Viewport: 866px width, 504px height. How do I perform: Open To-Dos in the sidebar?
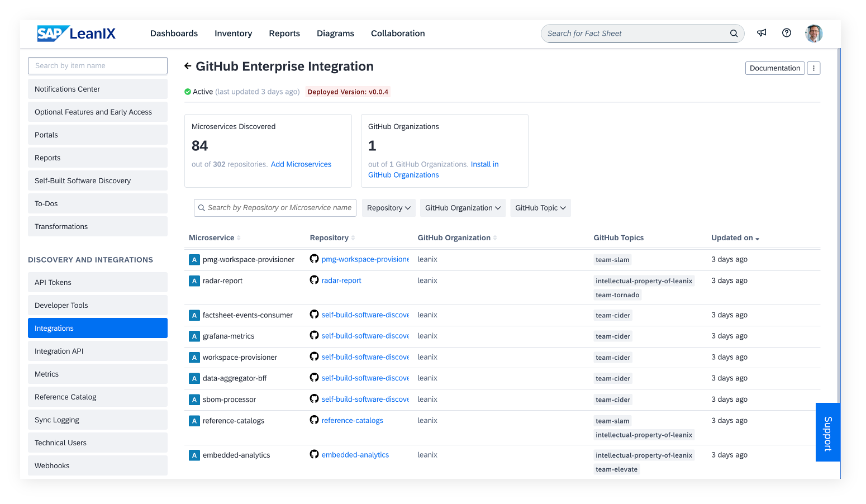pos(98,203)
